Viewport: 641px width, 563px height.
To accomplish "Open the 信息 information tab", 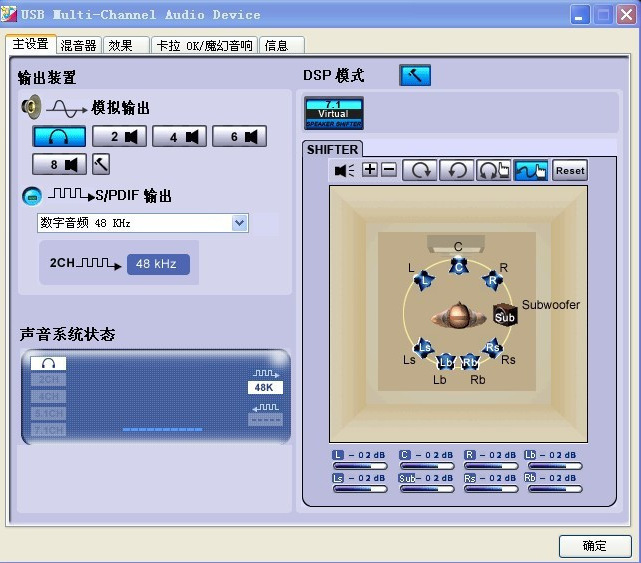I will pos(282,45).
